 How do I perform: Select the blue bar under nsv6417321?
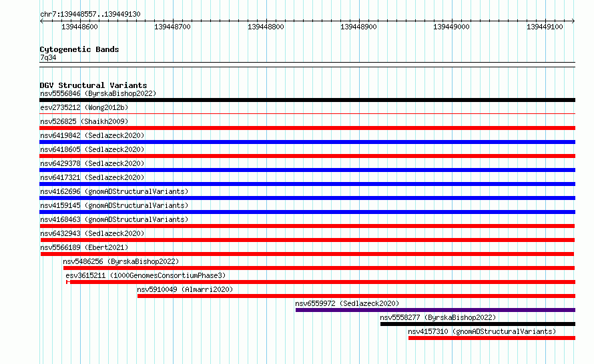pyautogui.click(x=307, y=184)
